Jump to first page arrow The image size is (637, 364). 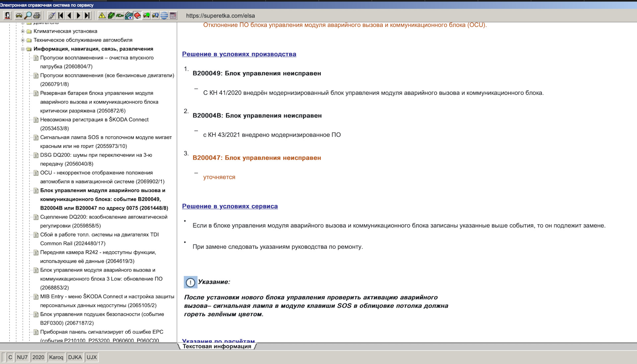click(61, 15)
